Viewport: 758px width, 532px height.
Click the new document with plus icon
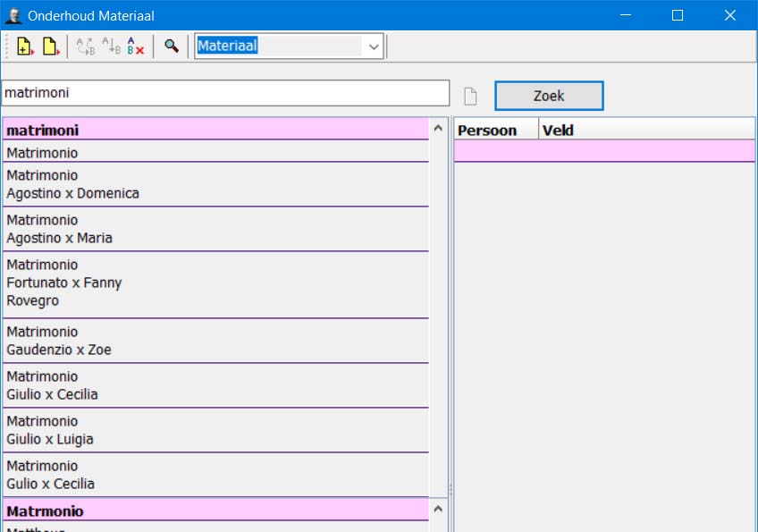(24, 46)
